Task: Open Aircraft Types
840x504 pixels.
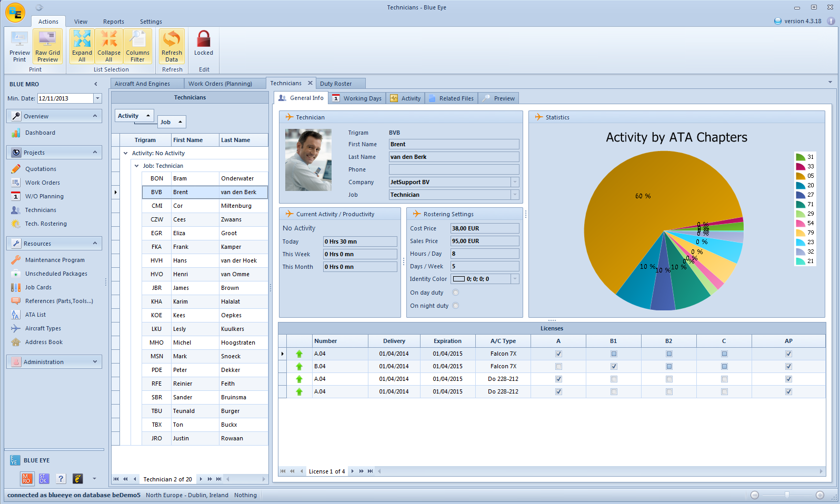Action: (x=43, y=328)
